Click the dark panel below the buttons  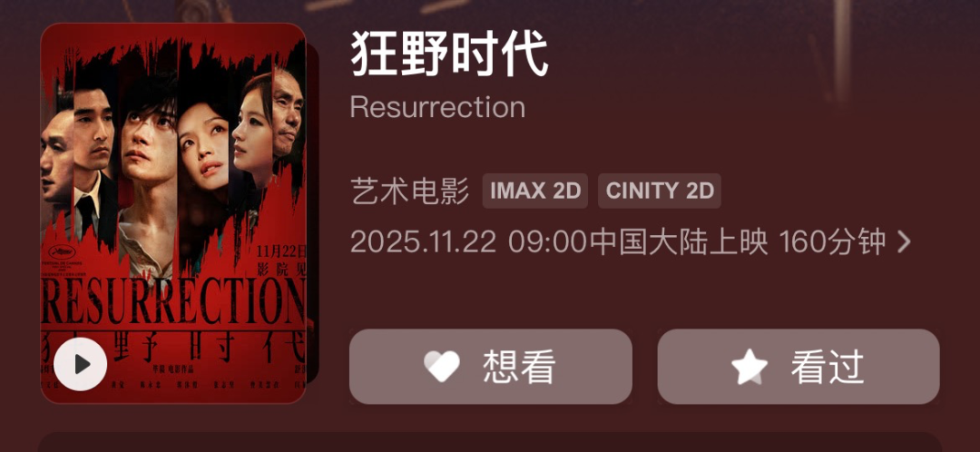[x=490, y=442]
